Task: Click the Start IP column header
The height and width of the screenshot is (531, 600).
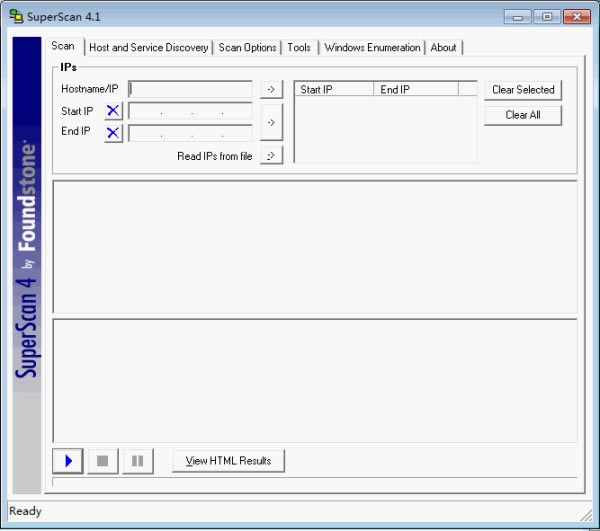Action: click(x=334, y=90)
